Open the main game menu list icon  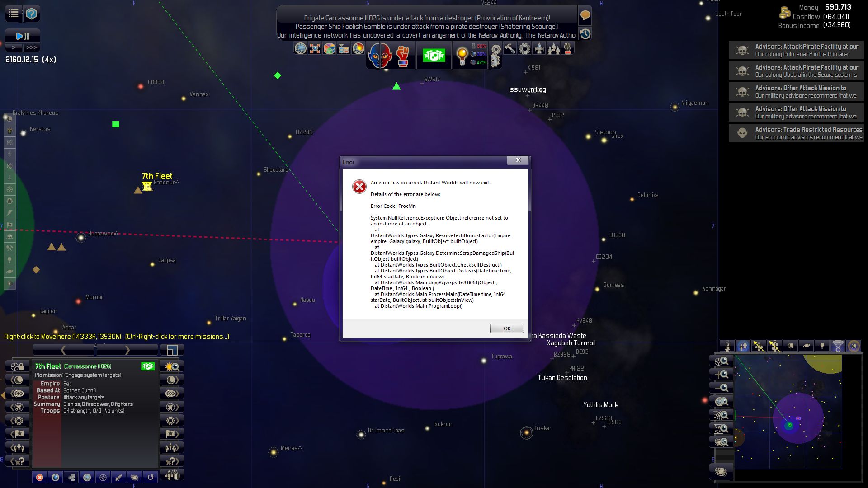(x=14, y=14)
